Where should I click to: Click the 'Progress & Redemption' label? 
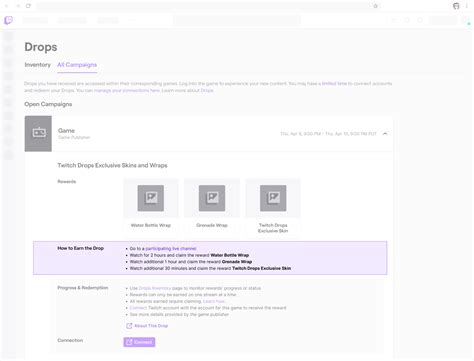pos(83,288)
